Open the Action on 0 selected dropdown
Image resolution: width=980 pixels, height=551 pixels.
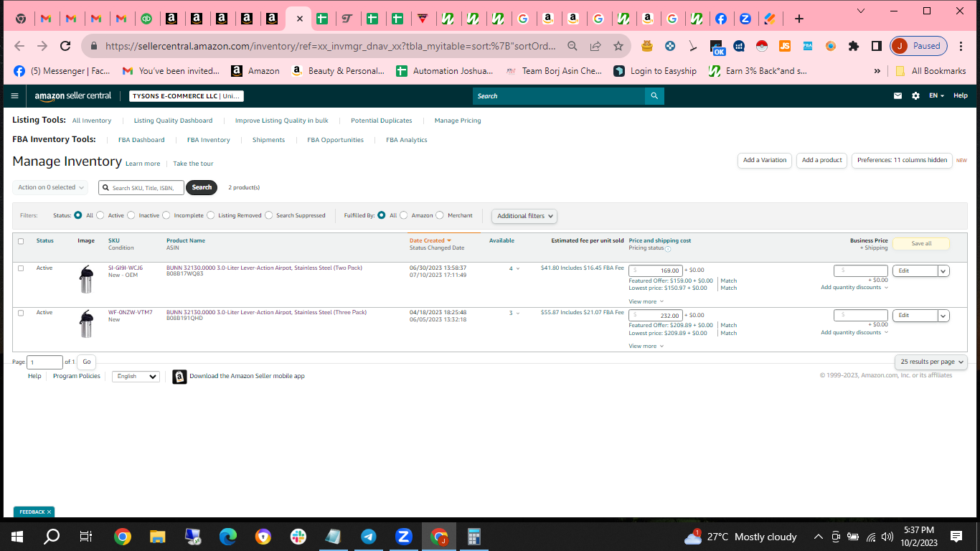[x=50, y=187]
